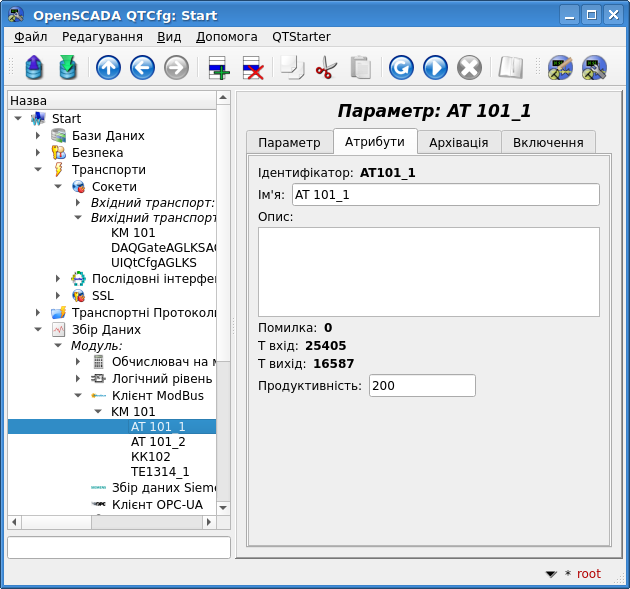Navigate back with the left arrow icon

(x=142, y=67)
